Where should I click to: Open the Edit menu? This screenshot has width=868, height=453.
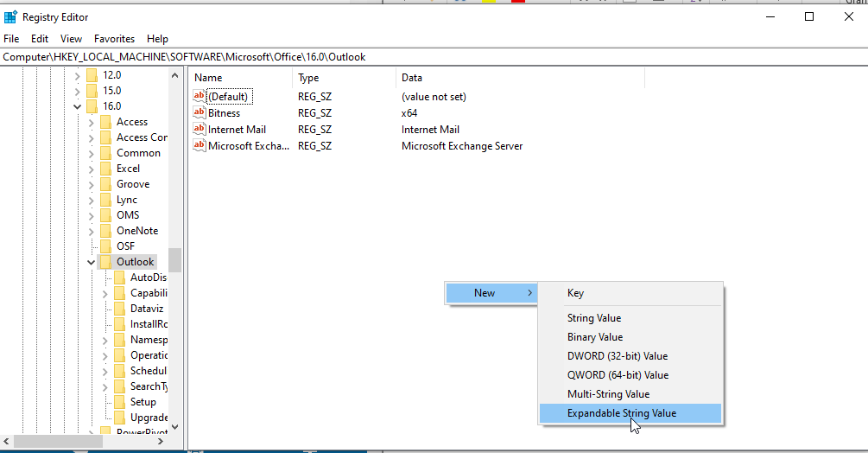tap(40, 39)
